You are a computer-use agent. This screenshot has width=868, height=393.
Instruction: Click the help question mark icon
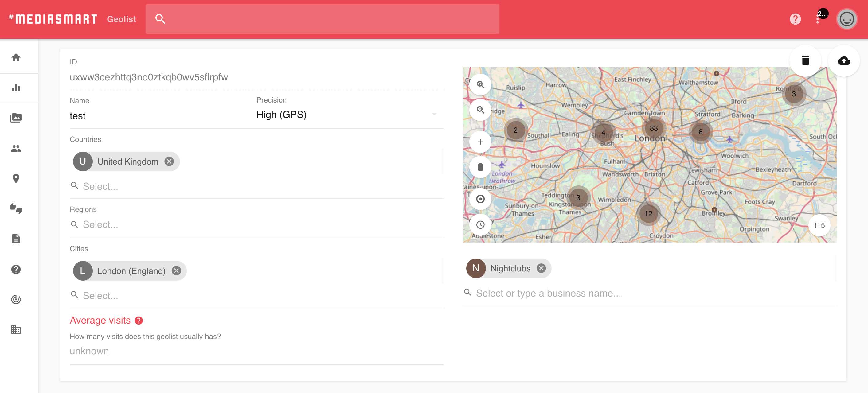(796, 19)
